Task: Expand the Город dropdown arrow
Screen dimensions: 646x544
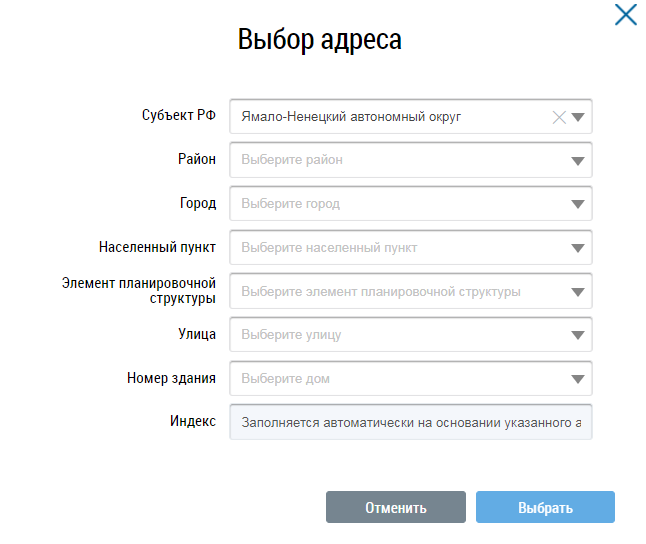Action: (578, 204)
